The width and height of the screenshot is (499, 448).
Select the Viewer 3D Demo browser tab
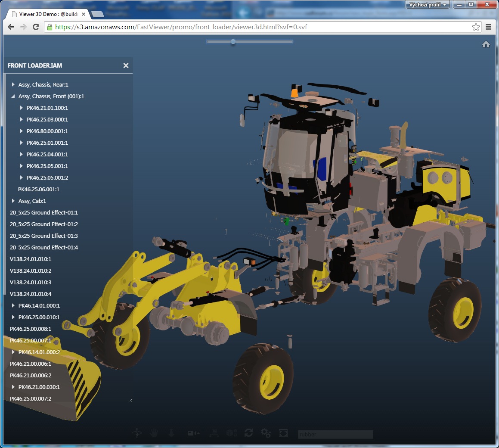47,14
